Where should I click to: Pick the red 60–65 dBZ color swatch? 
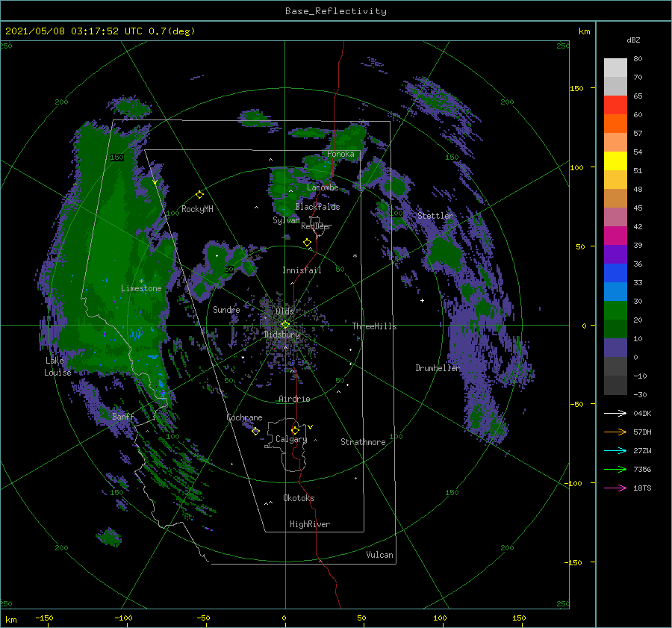point(615,105)
